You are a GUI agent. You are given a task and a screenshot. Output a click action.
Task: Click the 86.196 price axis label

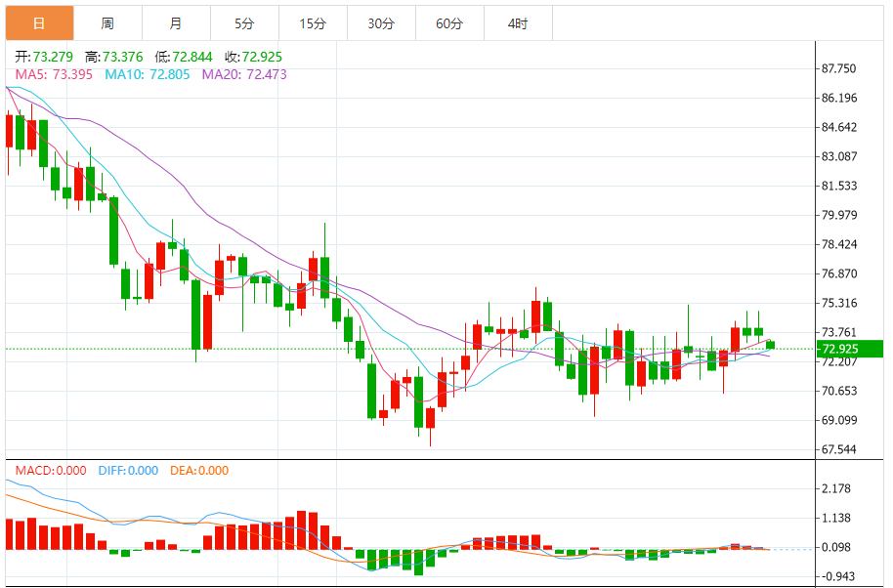(x=838, y=98)
